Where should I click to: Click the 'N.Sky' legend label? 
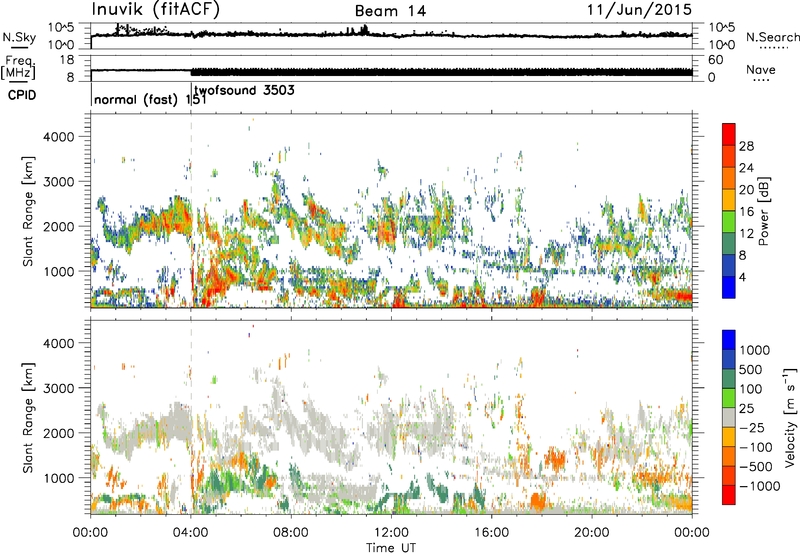click(x=19, y=37)
